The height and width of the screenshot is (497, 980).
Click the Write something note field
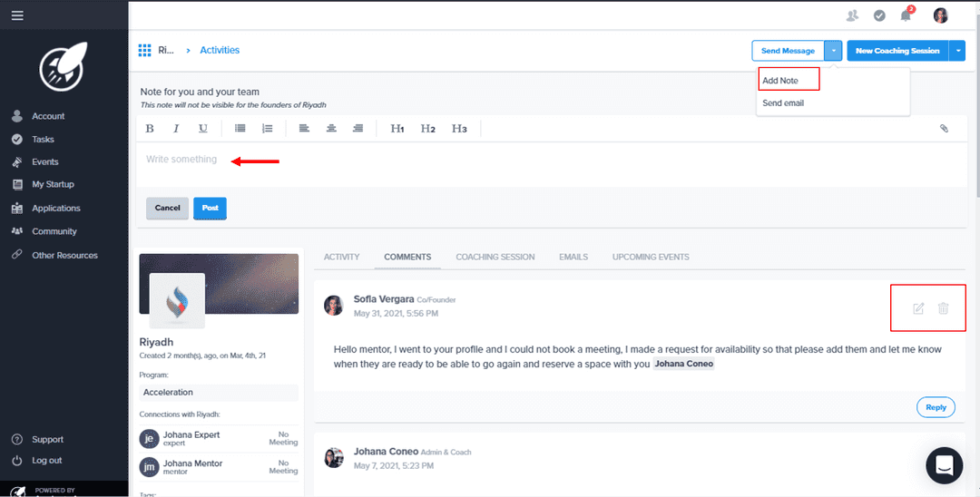pos(552,164)
